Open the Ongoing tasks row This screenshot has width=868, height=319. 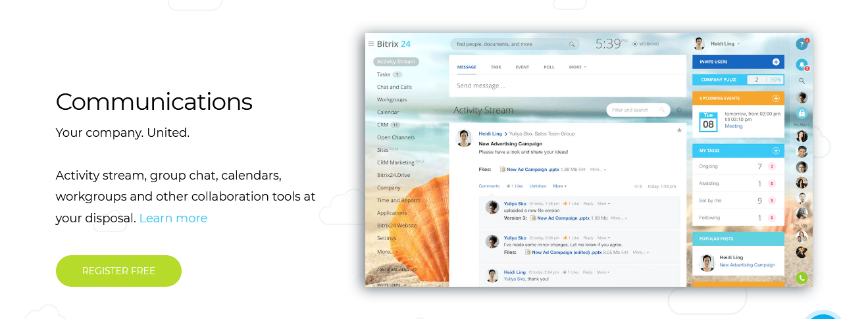pos(738,166)
